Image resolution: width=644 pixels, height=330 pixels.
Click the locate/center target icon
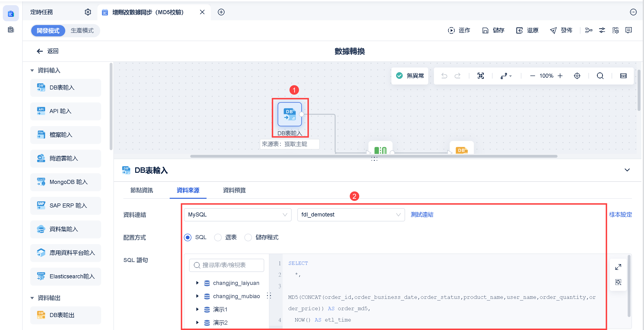click(577, 76)
